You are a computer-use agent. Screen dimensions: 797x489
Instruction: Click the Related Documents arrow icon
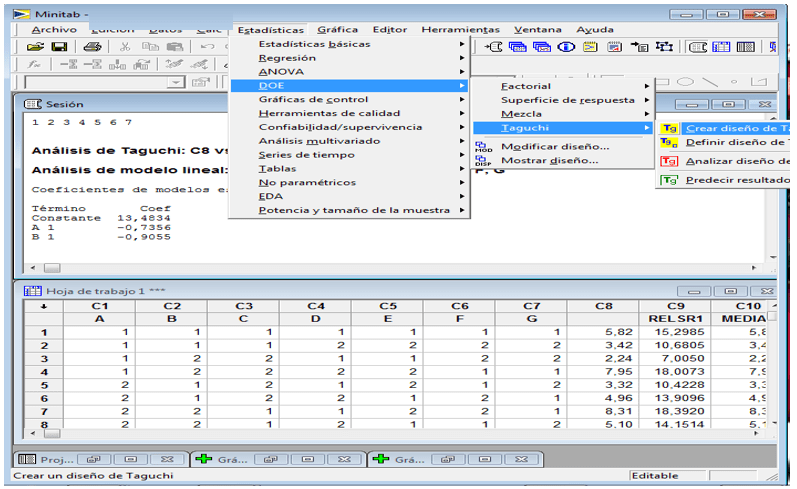coord(639,47)
